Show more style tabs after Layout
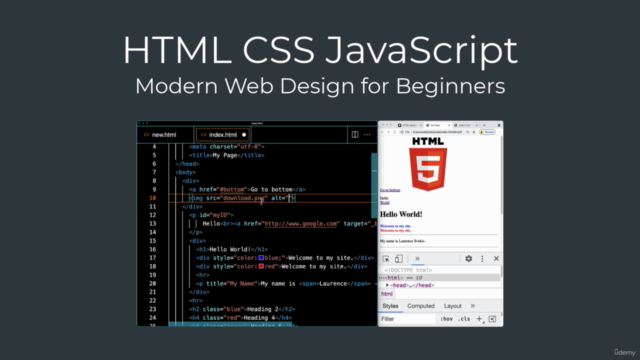 coord(473,306)
